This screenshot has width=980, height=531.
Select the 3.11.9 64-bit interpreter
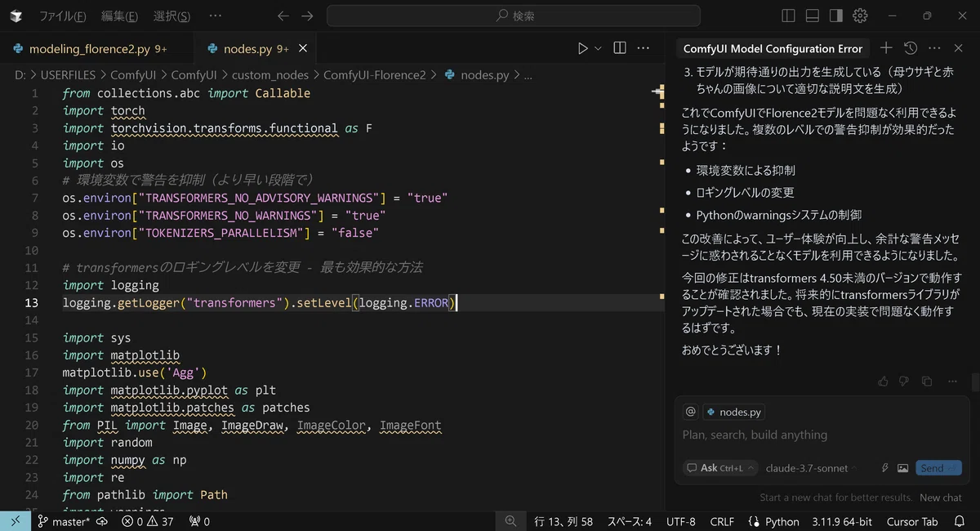coord(842,521)
